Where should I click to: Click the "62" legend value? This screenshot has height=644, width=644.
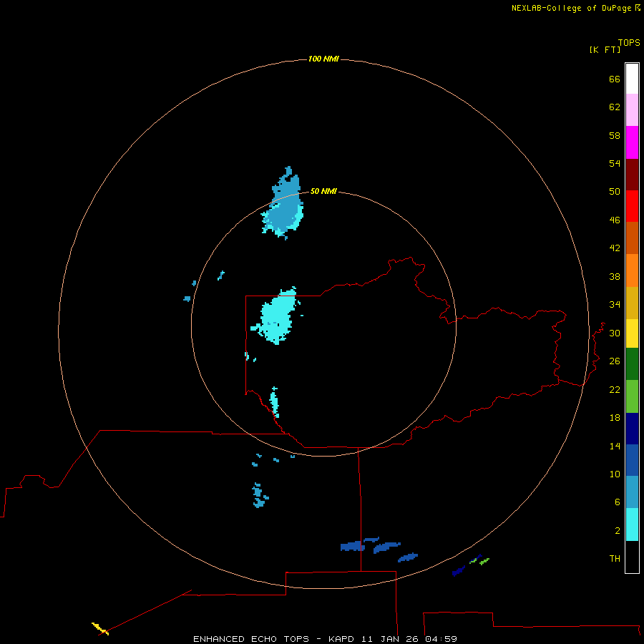[615, 107]
